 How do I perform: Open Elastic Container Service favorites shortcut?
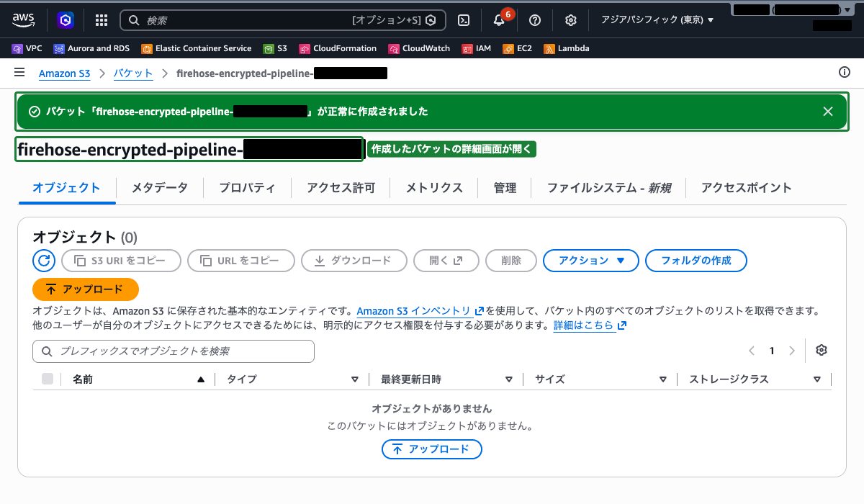tap(197, 48)
